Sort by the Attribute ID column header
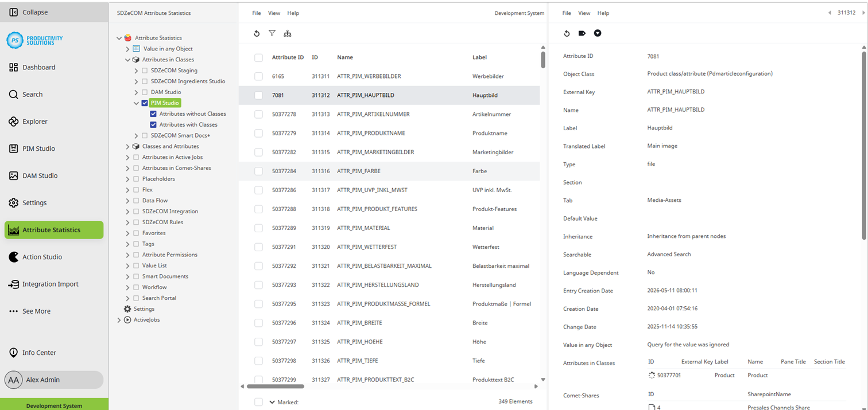Screen dimensions: 868x410 click(x=288, y=57)
